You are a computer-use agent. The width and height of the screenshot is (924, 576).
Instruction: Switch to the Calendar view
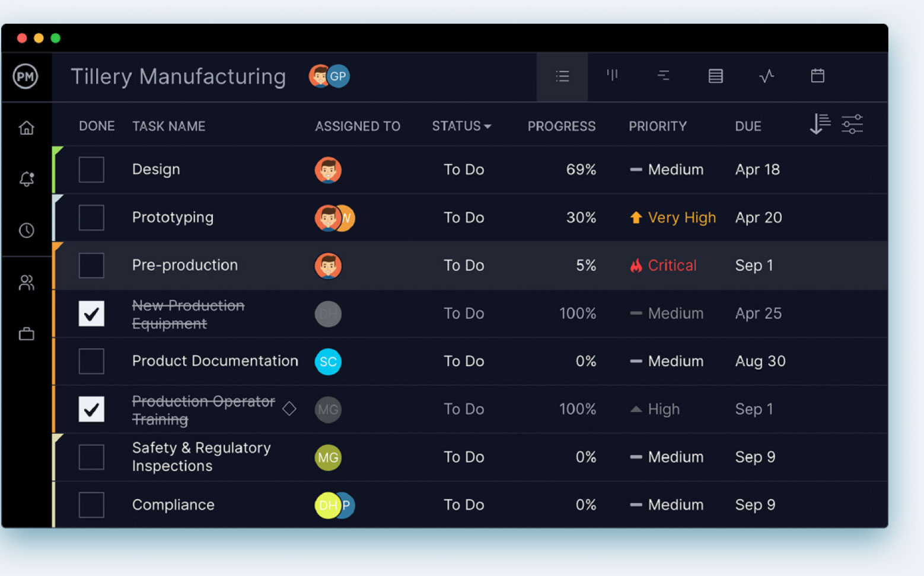point(817,76)
